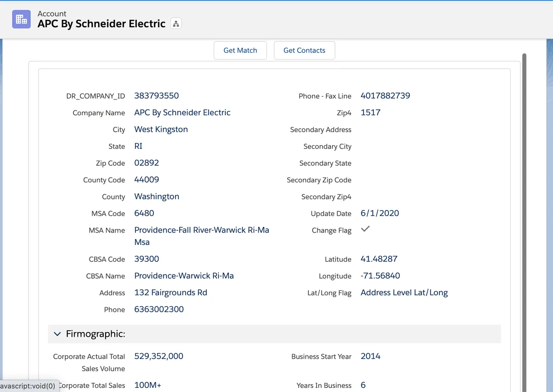Click the County Code value 44009

[147, 180]
